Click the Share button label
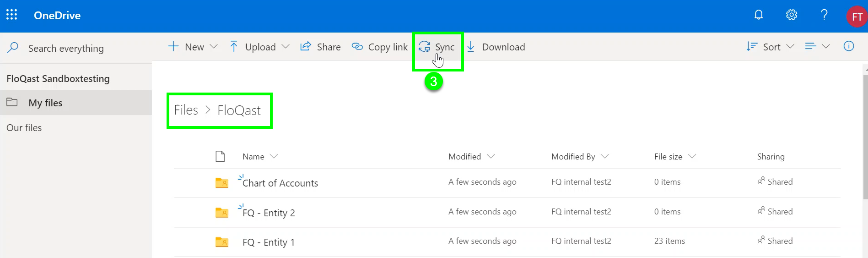The image size is (868, 258). tap(329, 47)
